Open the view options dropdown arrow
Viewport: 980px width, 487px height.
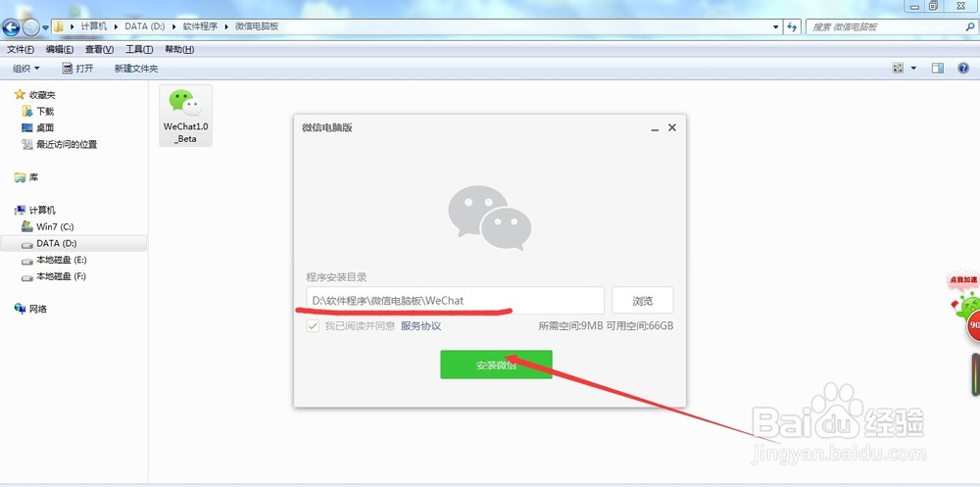913,69
